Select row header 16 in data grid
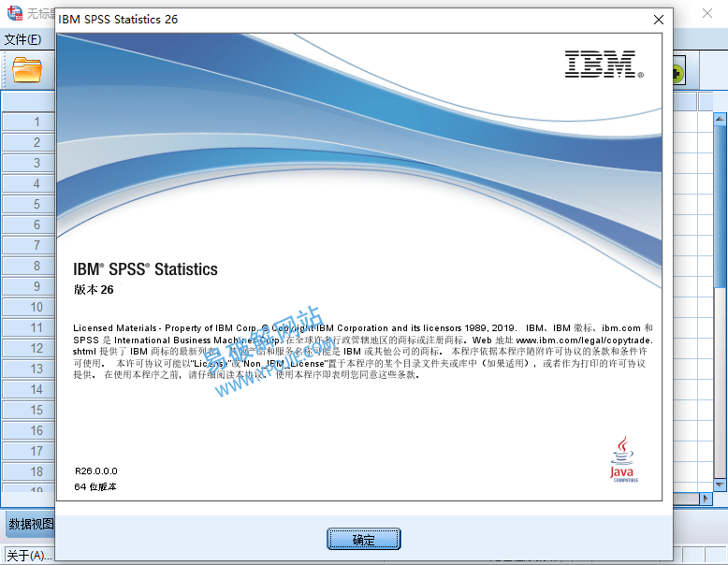The image size is (728, 565). click(29, 430)
